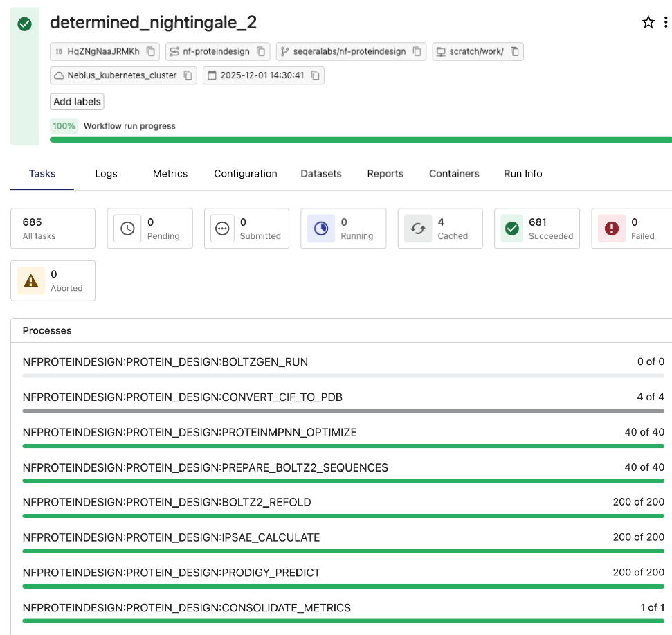Copy the seqeralabs/nf-proteindesign repository link
Screen dimensions: 672x635
[418, 51]
